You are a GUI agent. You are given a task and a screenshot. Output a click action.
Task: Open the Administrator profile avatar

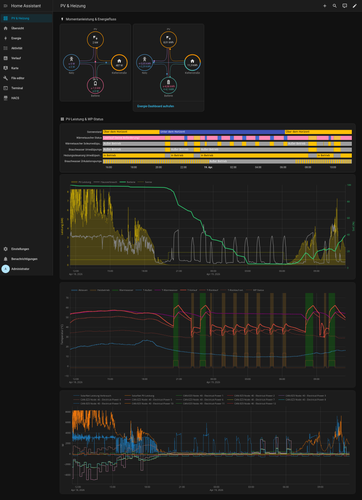point(6,269)
